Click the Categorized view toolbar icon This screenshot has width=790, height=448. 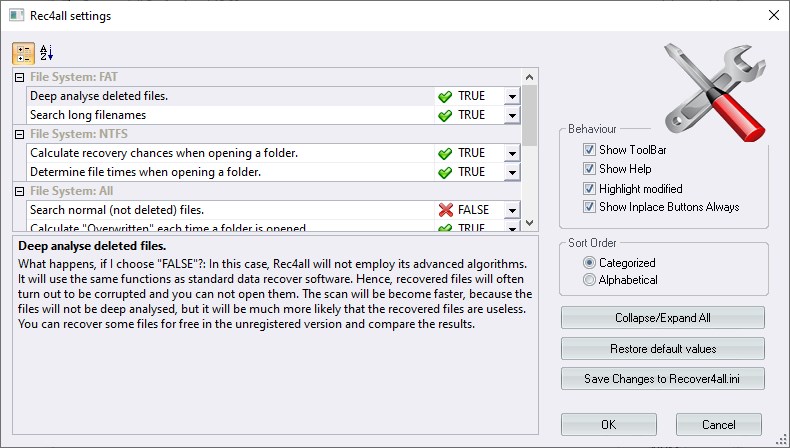(x=23, y=53)
